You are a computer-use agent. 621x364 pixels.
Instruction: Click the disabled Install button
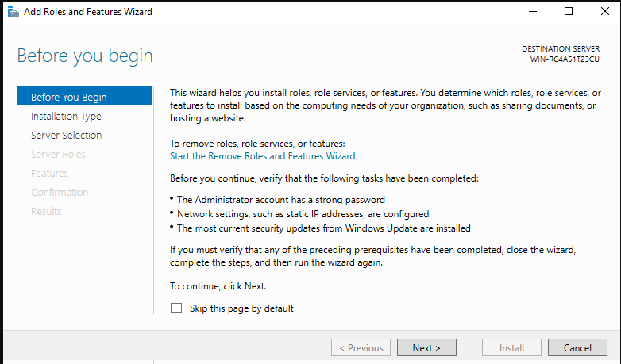[x=511, y=347]
